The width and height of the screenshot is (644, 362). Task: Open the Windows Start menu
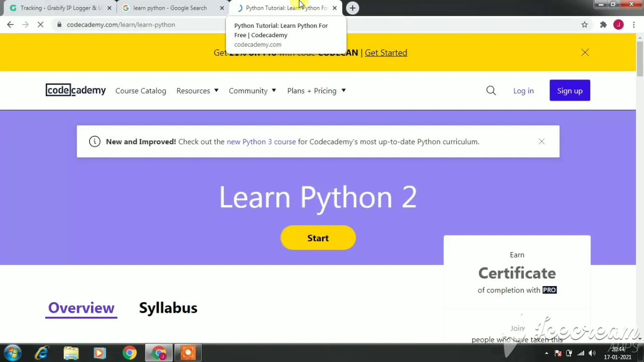click(13, 353)
